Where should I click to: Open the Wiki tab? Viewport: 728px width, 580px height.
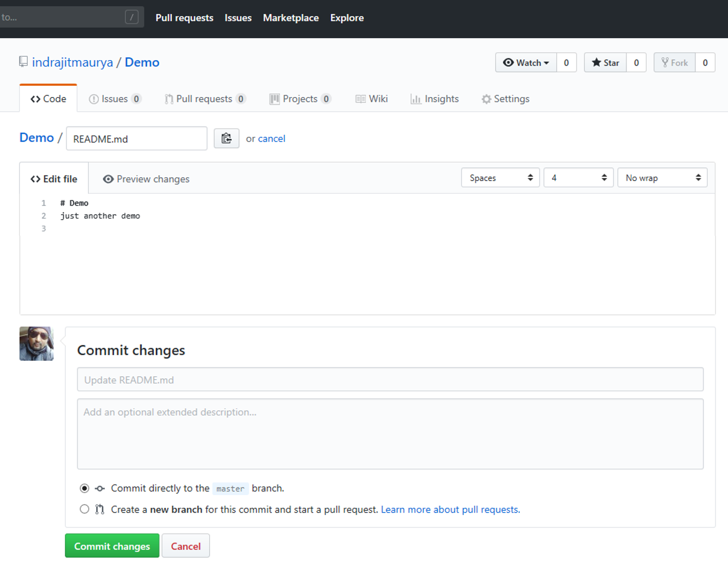point(372,99)
